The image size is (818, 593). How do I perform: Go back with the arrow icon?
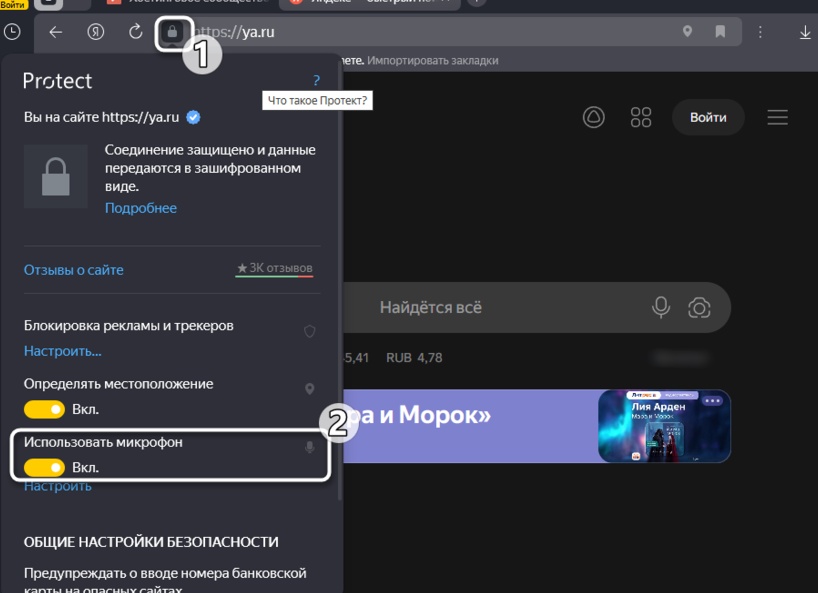click(x=55, y=32)
